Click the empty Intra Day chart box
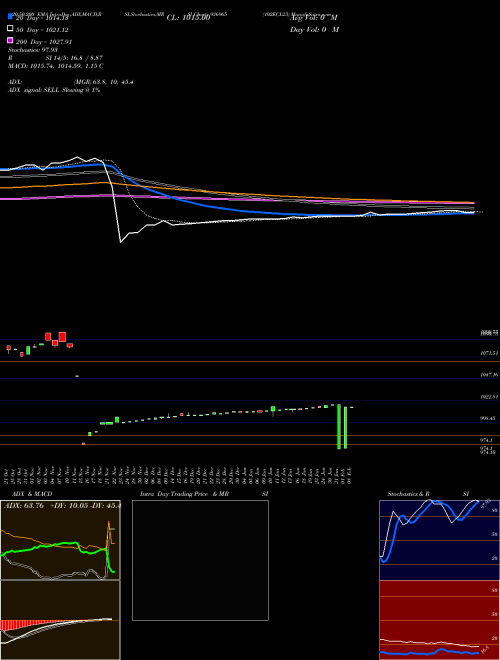The height and width of the screenshot is (660, 500). [200, 560]
